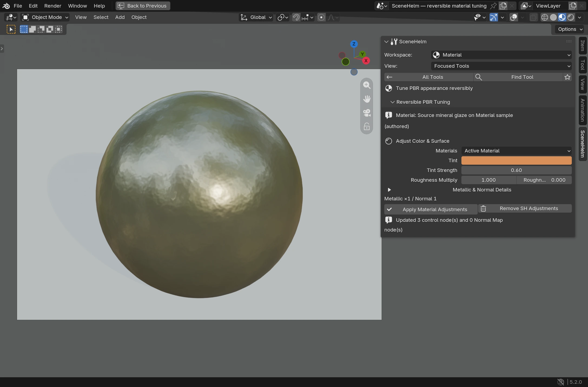The width and height of the screenshot is (588, 387).
Task: Choose the Extend selection mode icon
Action: pyautogui.click(x=32, y=29)
